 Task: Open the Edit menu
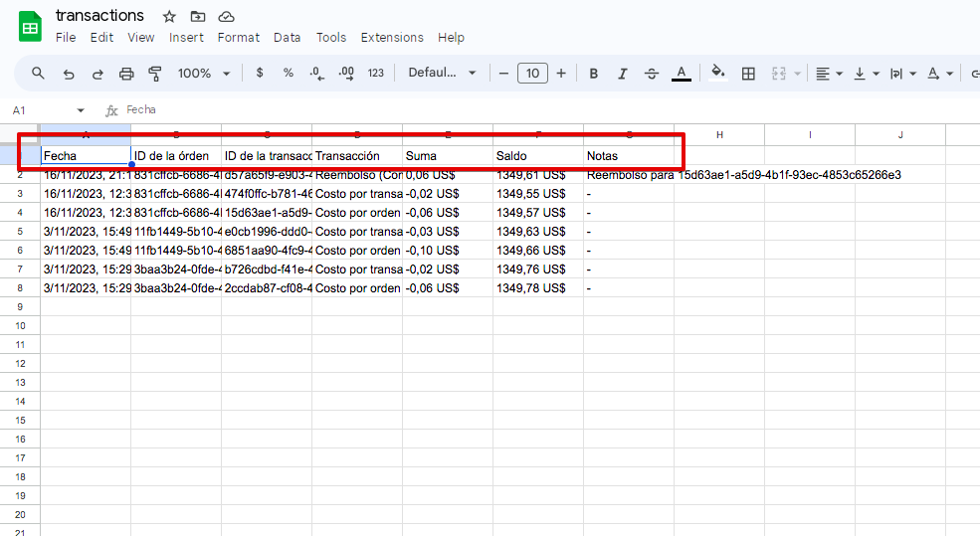pos(101,38)
